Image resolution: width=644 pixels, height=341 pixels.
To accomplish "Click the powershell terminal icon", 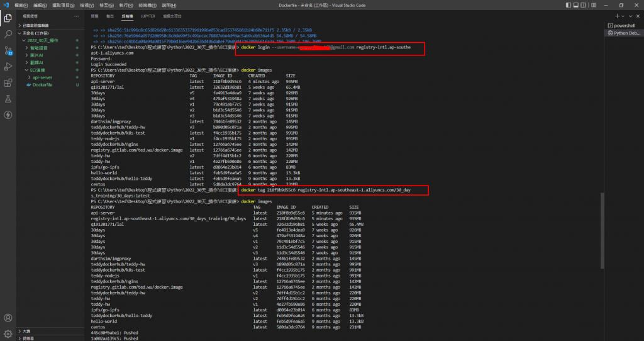I will click(x=610, y=25).
